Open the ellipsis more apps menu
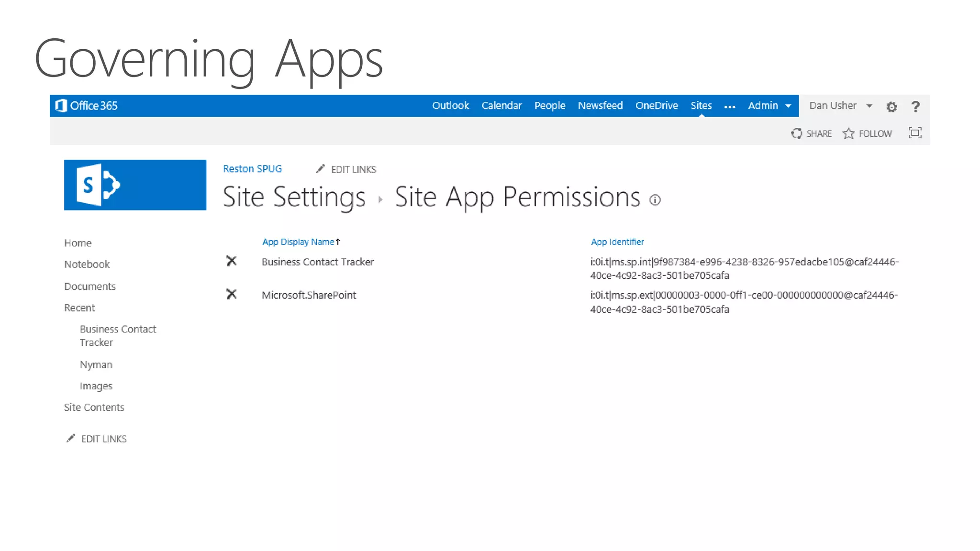The height and width of the screenshot is (551, 980). tap(729, 107)
